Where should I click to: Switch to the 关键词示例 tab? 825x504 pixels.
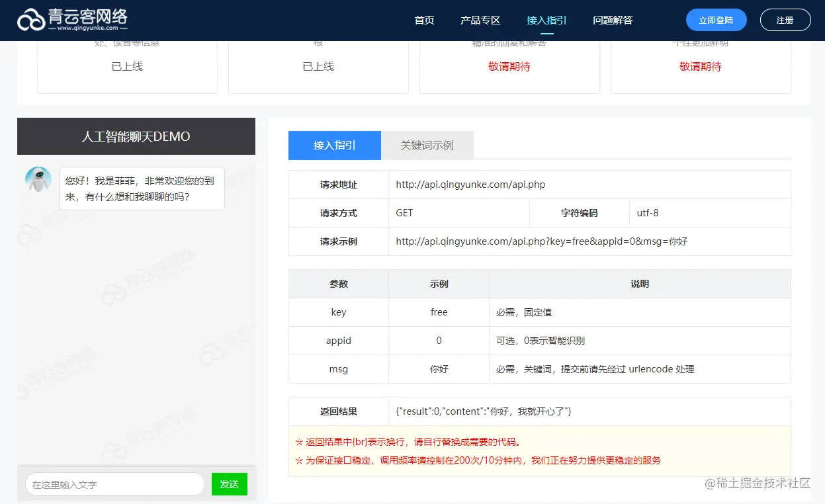click(427, 145)
